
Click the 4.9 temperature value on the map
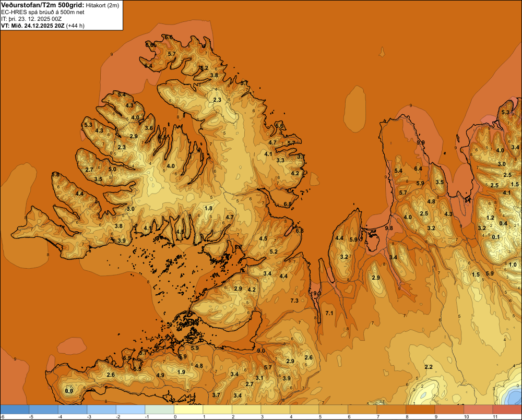160,375
